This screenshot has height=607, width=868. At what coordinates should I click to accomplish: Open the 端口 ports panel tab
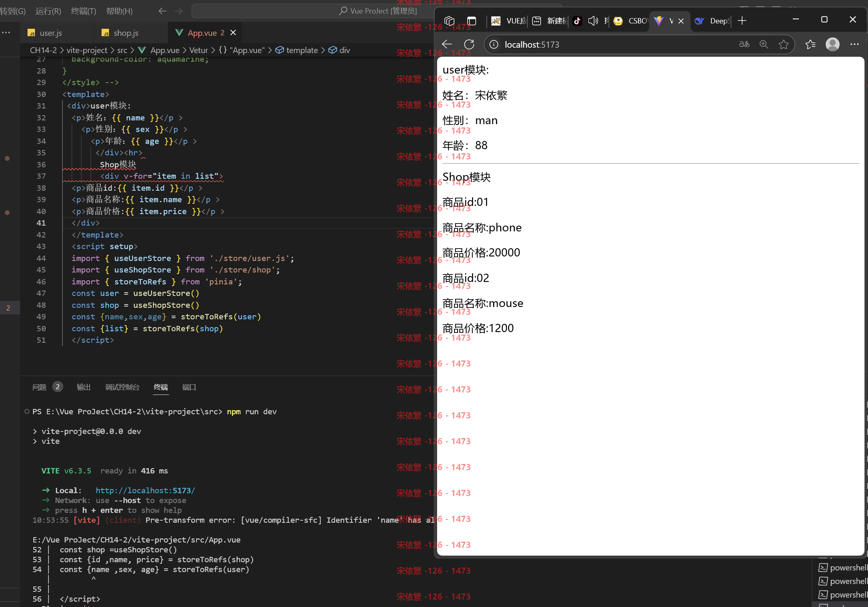189,387
